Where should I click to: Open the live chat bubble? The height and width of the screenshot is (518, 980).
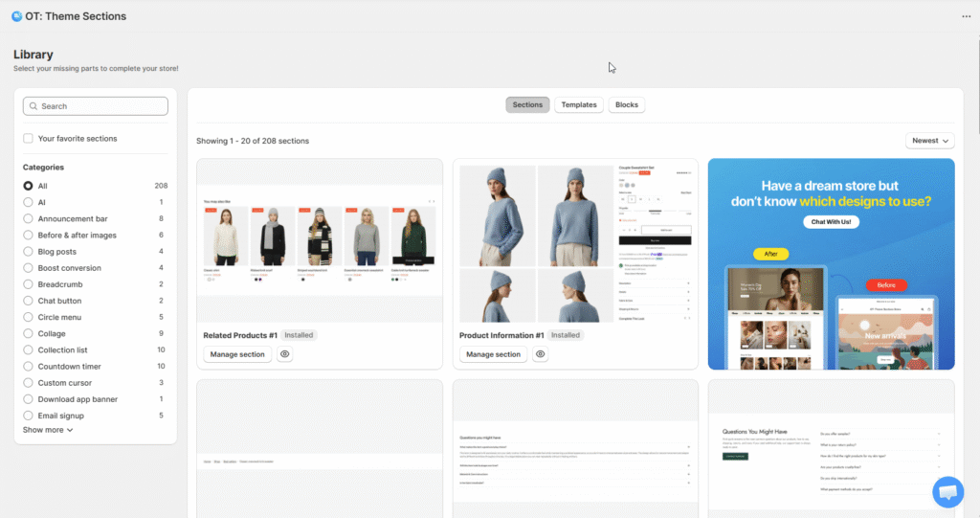(947, 492)
